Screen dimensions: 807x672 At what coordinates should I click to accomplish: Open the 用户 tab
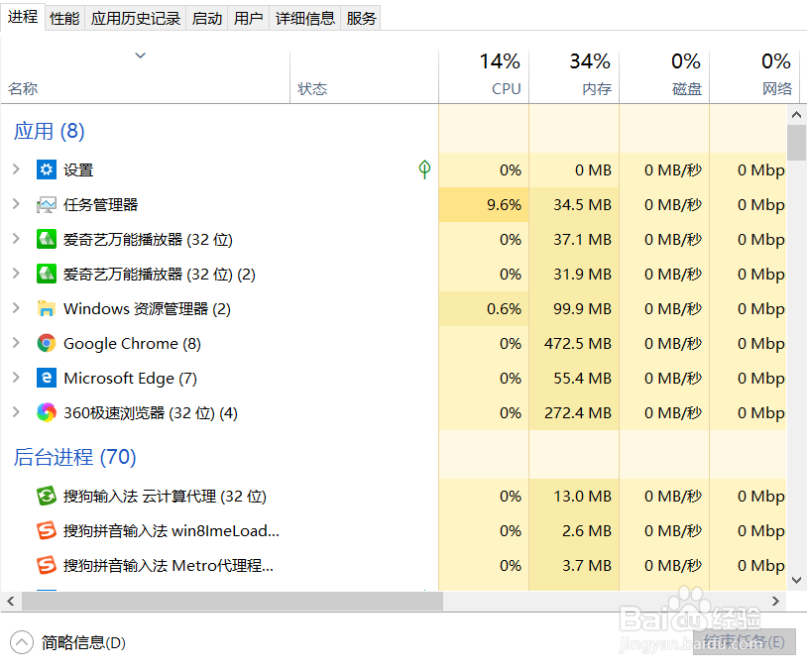click(249, 19)
